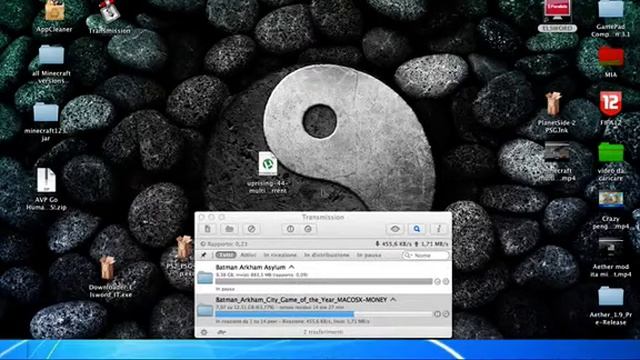The image size is (640, 360).
Task: Select AppCleaner desktop icon
Action: coord(54,16)
